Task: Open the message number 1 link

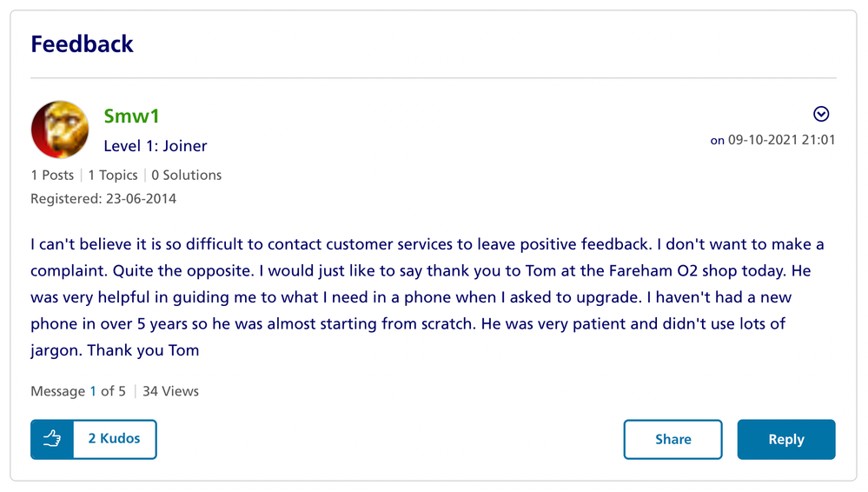Action: 93,391
